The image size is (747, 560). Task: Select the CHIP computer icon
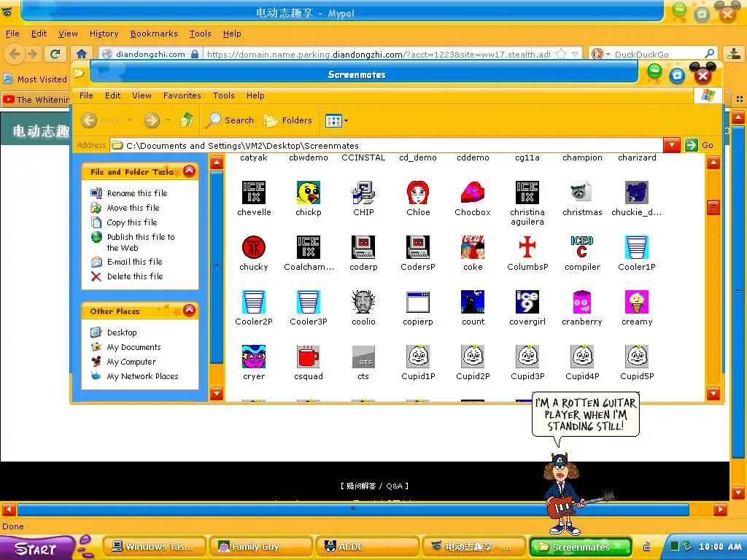coord(363,192)
